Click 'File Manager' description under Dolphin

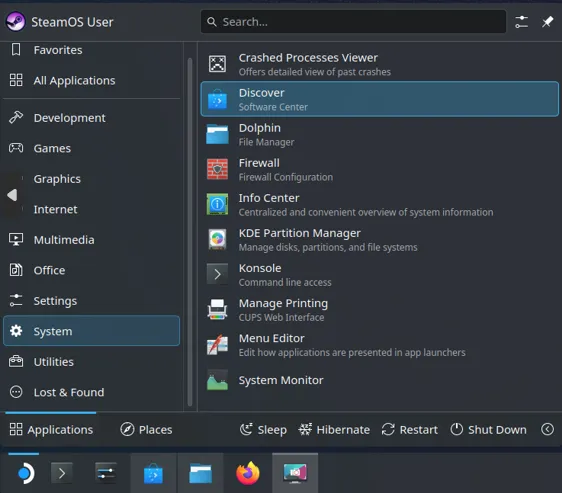click(x=266, y=142)
